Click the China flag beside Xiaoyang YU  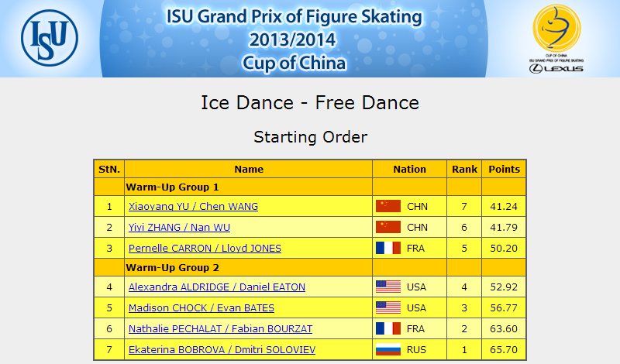(x=388, y=206)
